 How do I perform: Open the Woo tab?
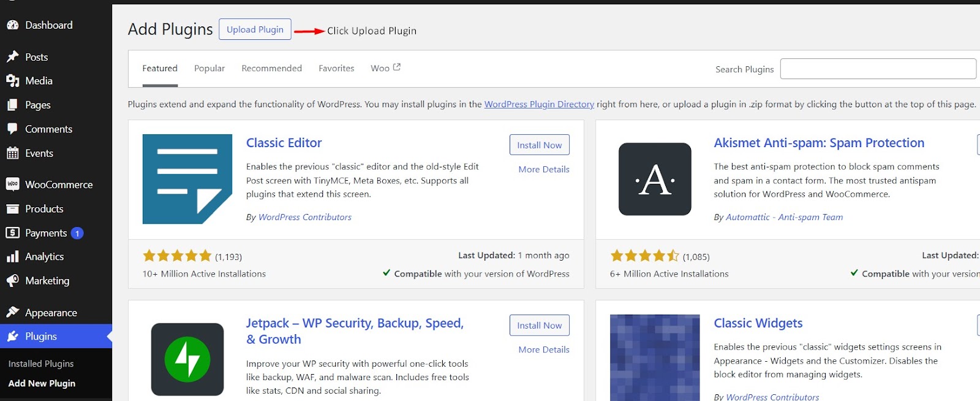[385, 68]
